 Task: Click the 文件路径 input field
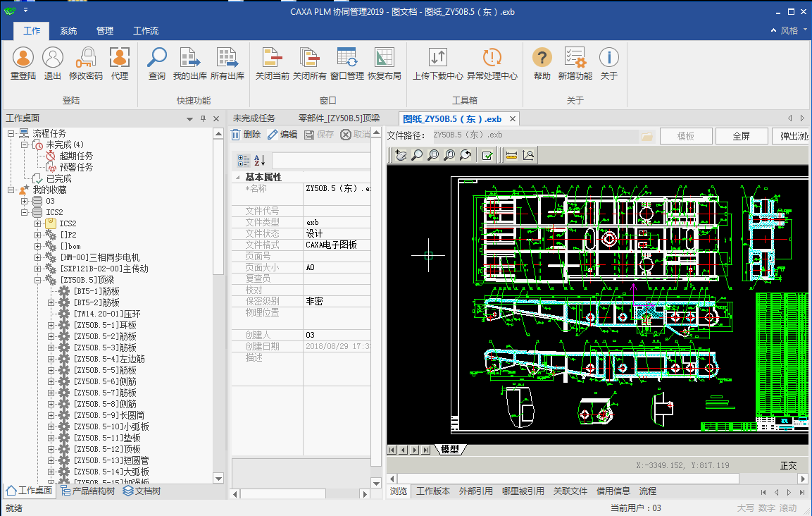[535, 136]
